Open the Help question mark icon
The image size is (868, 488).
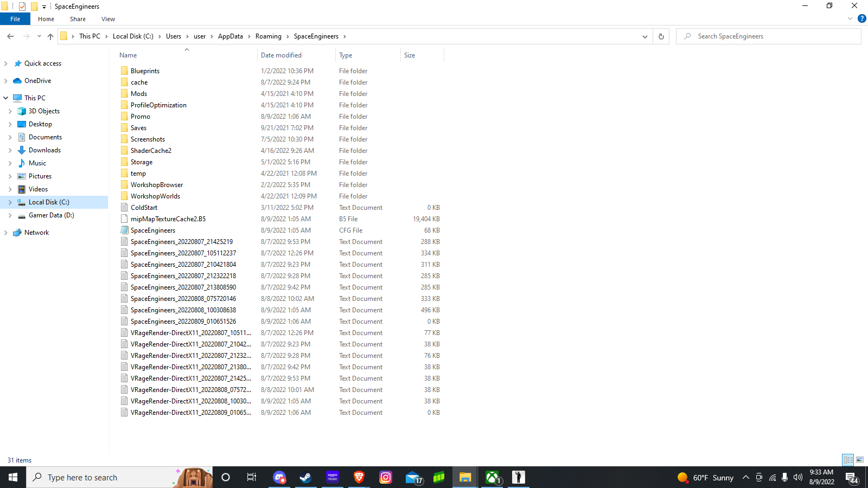pyautogui.click(x=861, y=18)
